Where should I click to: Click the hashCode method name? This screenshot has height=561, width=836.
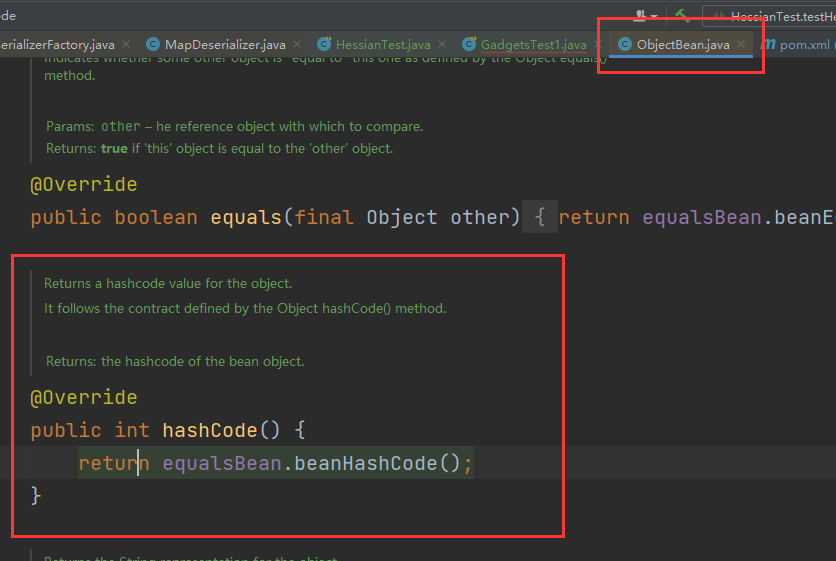point(210,430)
